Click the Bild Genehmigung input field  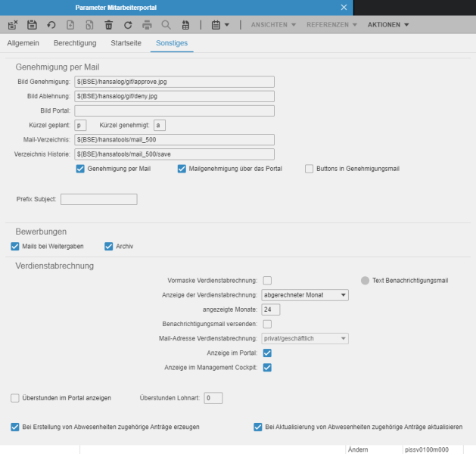(x=174, y=82)
